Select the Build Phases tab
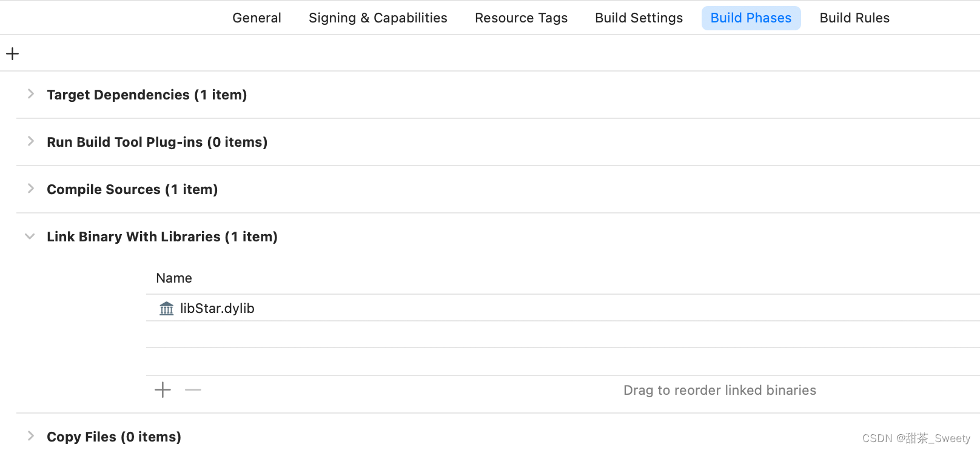 click(751, 18)
